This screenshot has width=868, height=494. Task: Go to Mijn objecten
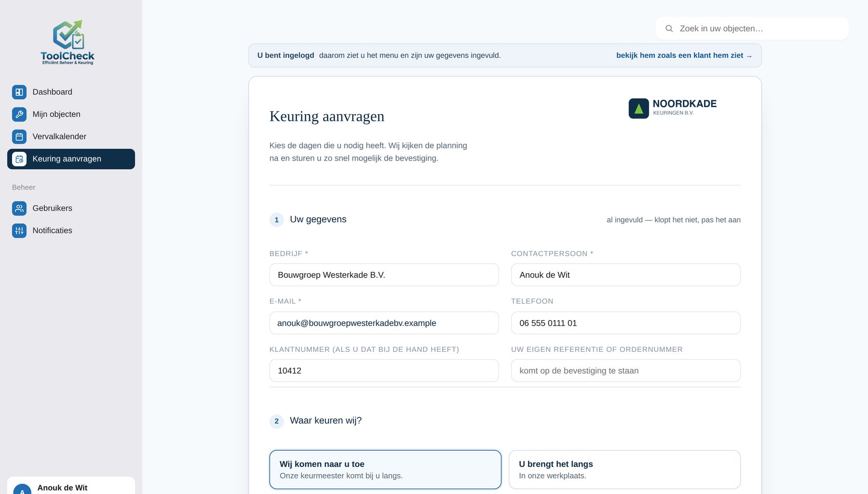pos(71,114)
